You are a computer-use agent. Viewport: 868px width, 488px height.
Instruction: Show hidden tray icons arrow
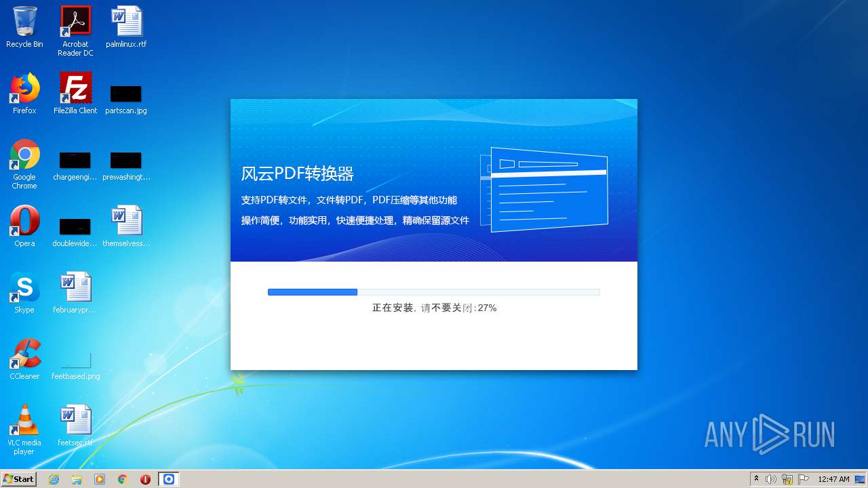pyautogui.click(x=756, y=479)
